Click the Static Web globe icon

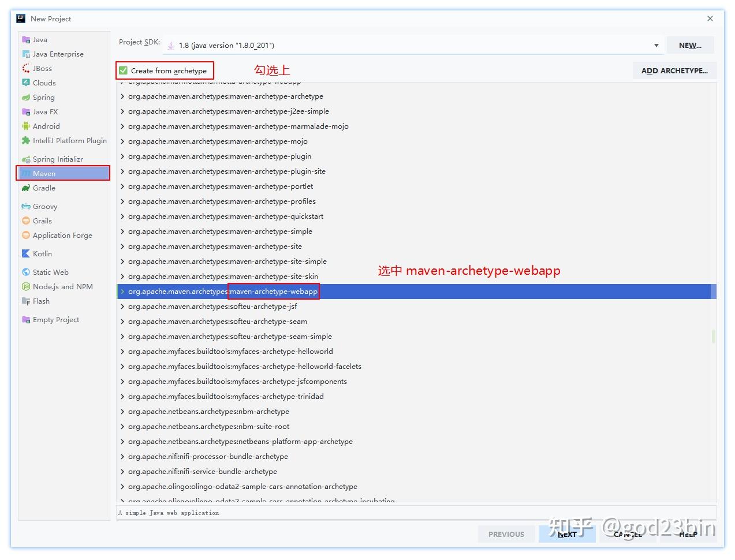tap(26, 272)
